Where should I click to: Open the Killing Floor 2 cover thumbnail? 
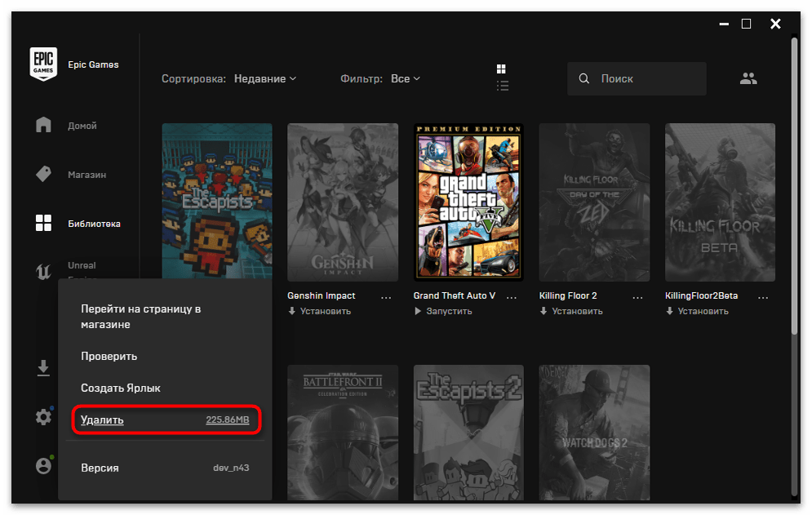point(594,202)
